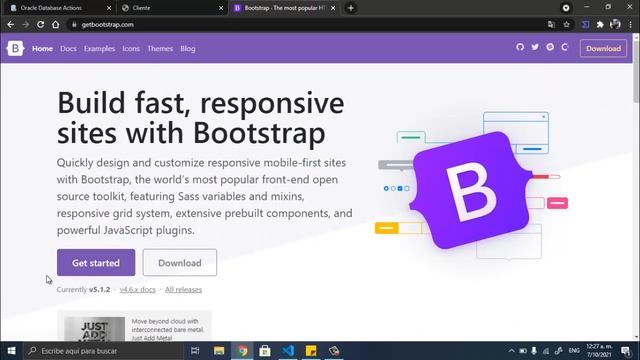Viewport: 640px width, 360px height.
Task: Open File Explorer from the taskbar
Action: tap(219, 351)
